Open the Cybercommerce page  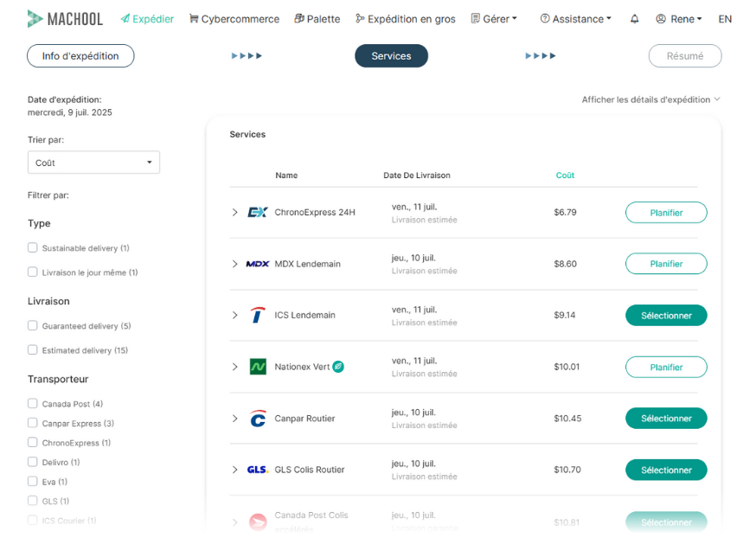(x=234, y=19)
